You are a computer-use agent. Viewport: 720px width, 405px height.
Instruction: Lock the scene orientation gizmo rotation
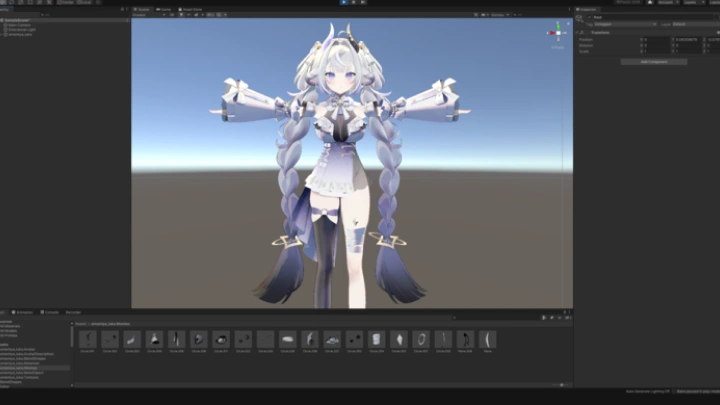(x=568, y=23)
